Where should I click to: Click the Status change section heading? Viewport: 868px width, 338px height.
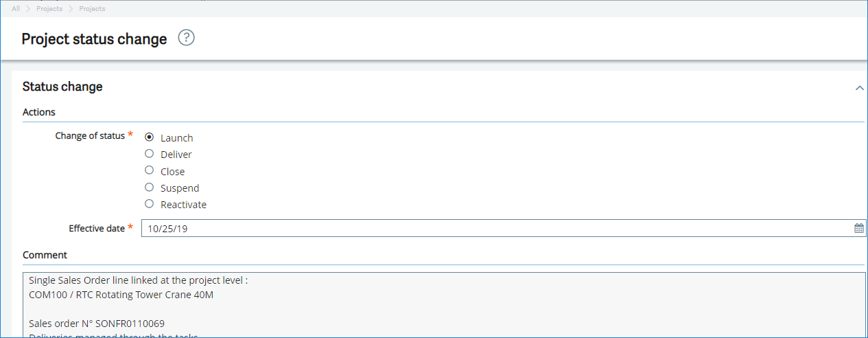(62, 87)
